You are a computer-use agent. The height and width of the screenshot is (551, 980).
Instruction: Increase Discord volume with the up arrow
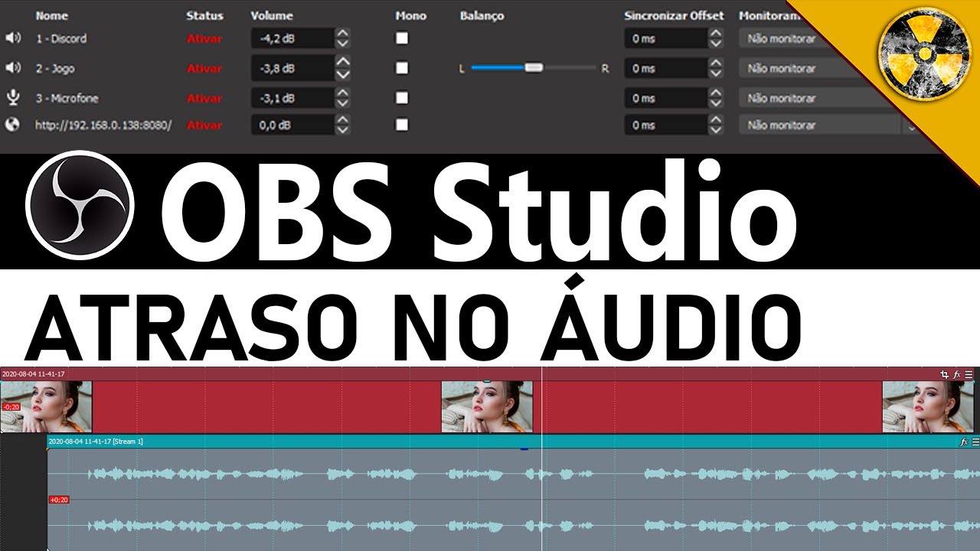click(x=343, y=33)
